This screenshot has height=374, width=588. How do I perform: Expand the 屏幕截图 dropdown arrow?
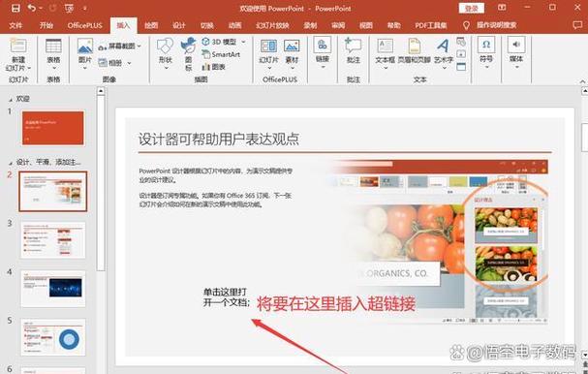pos(139,47)
